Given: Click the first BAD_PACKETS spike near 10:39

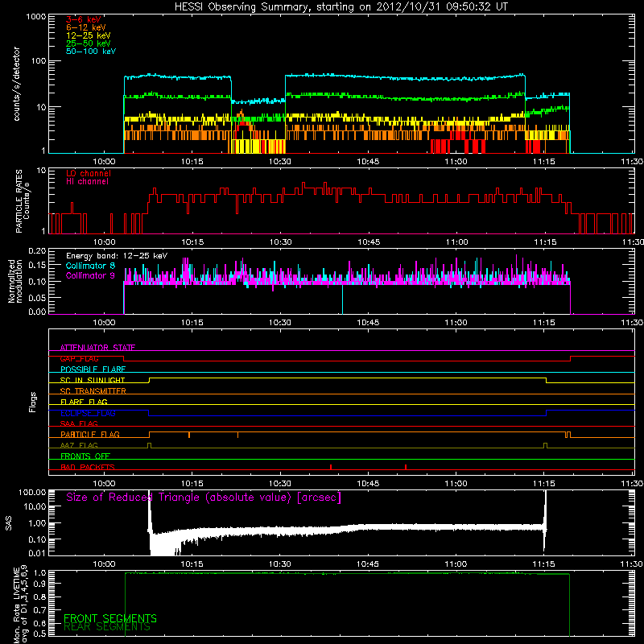Looking at the screenshot, I should click(x=331, y=467).
